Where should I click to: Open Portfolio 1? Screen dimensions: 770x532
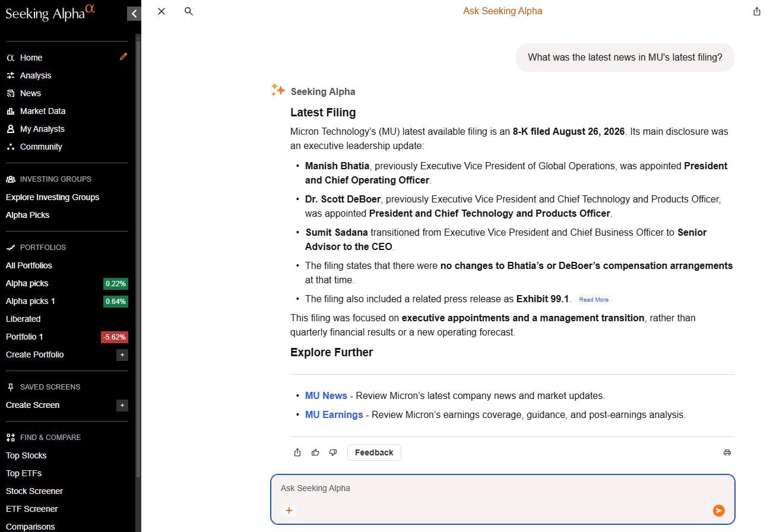24,337
